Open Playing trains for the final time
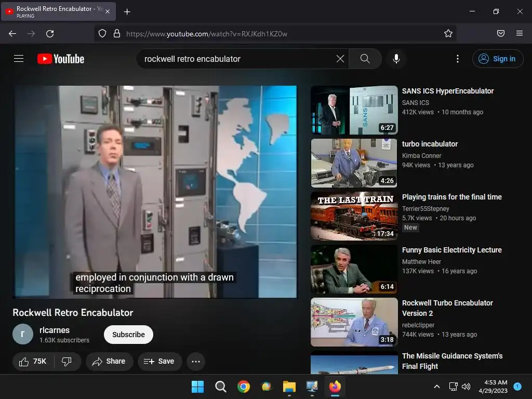The height and width of the screenshot is (399, 532). (x=452, y=197)
